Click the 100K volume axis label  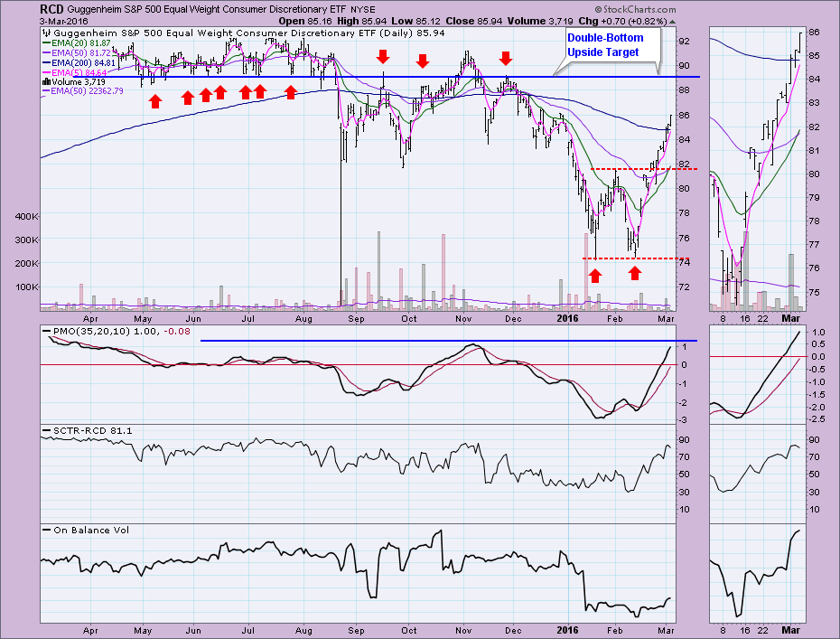tap(27, 287)
